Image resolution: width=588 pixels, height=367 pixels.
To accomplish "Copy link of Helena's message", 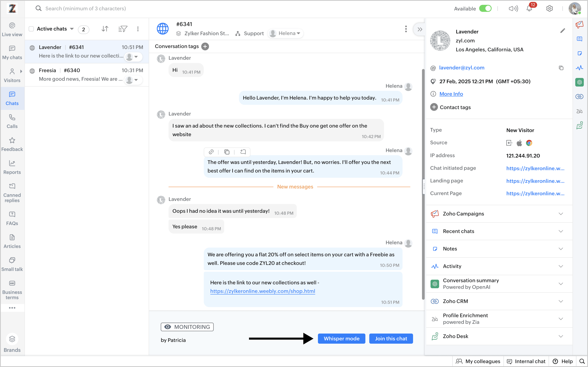I will (211, 152).
